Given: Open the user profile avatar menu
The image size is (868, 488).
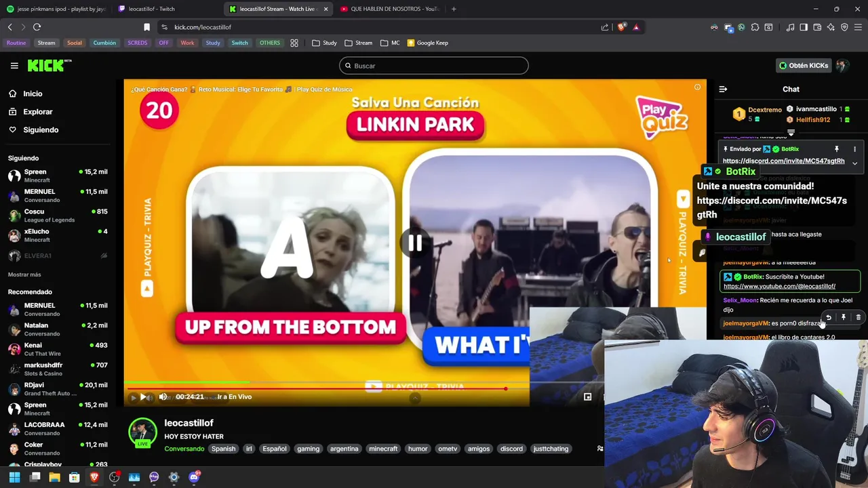Looking at the screenshot, I should click(x=842, y=66).
